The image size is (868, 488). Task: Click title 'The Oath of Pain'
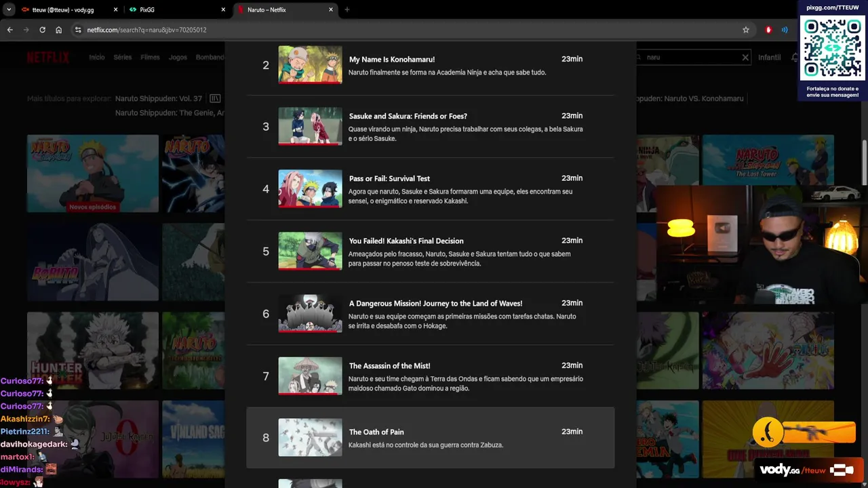(376, 432)
